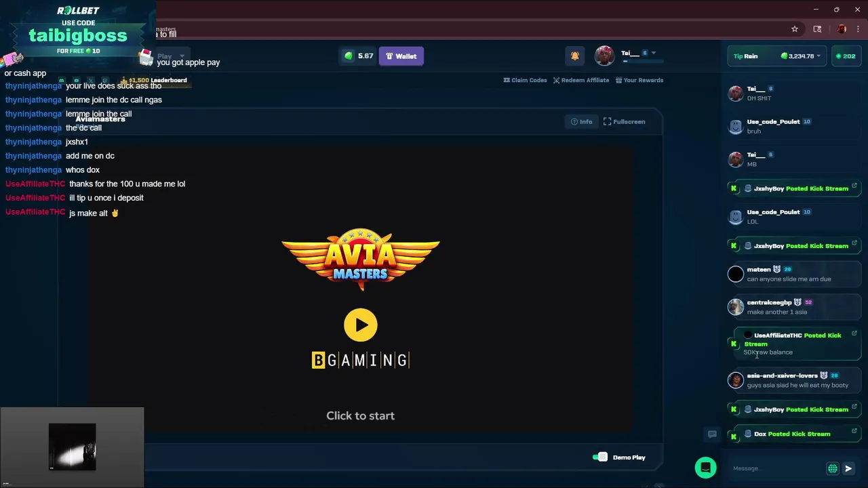Click username centralceegbp in chat
The image size is (868, 488).
769,302
